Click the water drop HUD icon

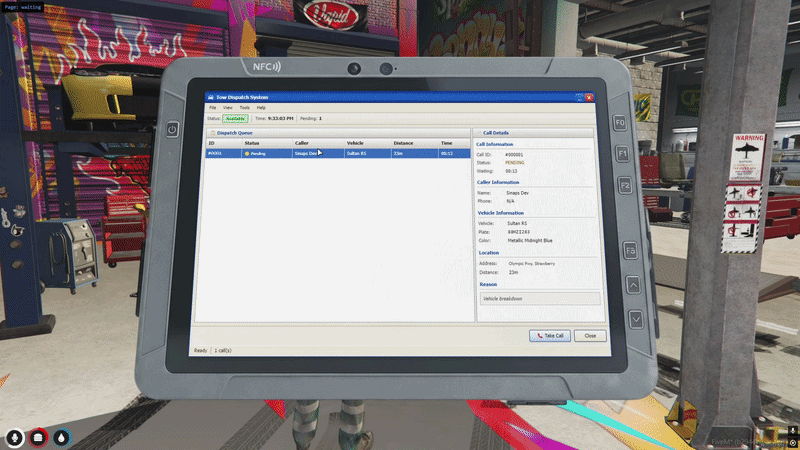[62, 438]
